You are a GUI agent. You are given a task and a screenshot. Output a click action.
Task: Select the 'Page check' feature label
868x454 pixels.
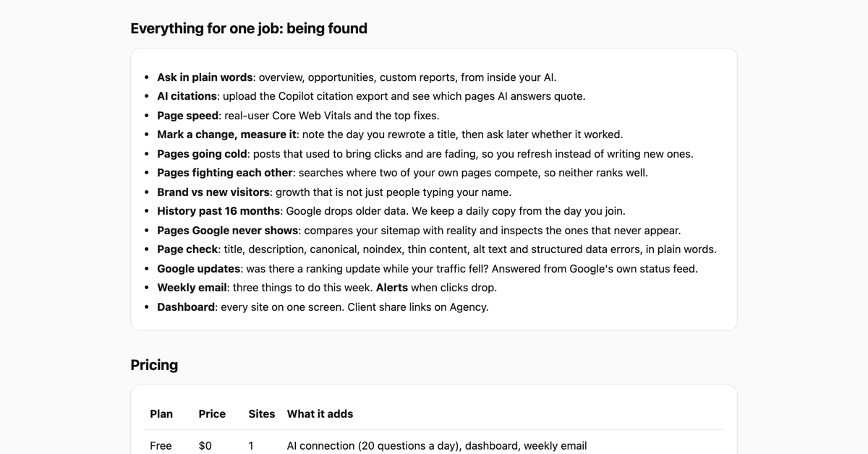coord(187,249)
